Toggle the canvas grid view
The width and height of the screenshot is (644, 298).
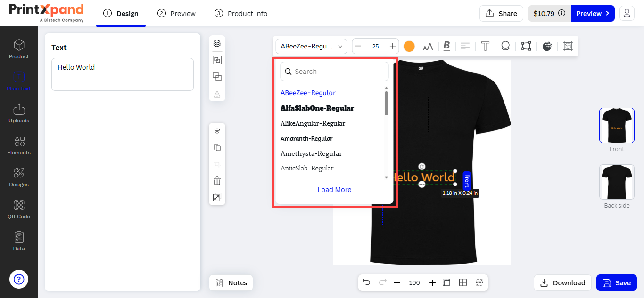[463, 282]
